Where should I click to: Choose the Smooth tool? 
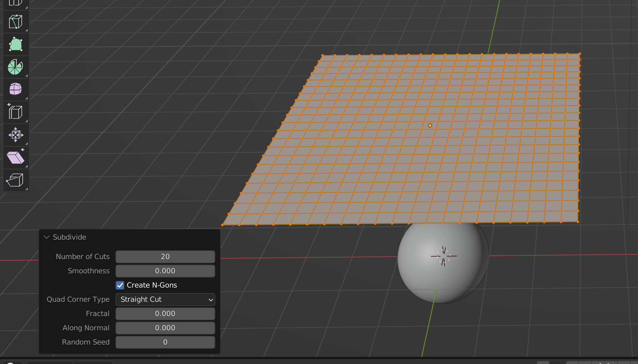(16, 89)
